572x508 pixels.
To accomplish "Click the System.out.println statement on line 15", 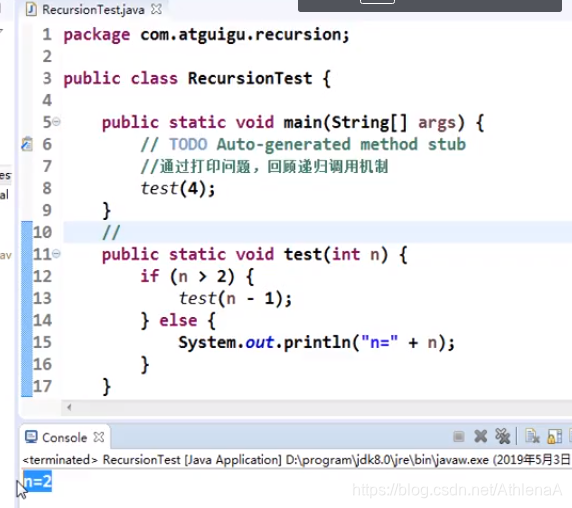I will [316, 342].
